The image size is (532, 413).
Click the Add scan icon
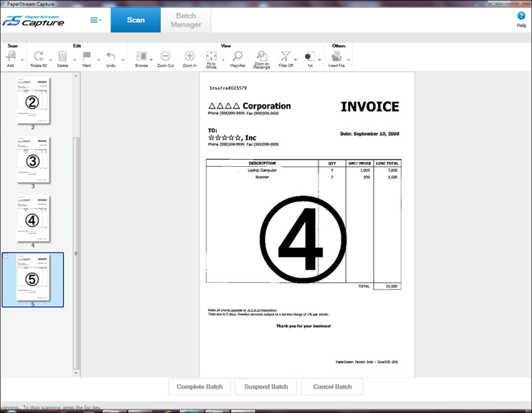(x=10, y=57)
